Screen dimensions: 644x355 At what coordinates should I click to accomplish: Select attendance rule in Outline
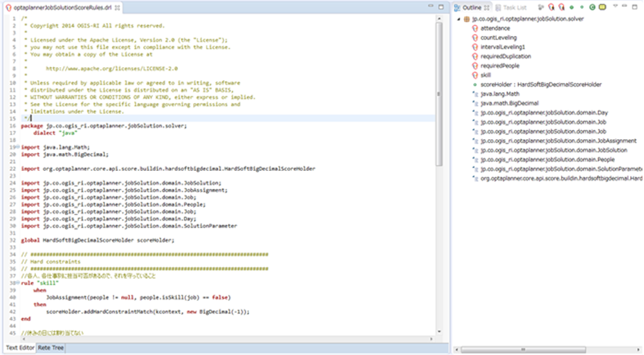tap(495, 28)
